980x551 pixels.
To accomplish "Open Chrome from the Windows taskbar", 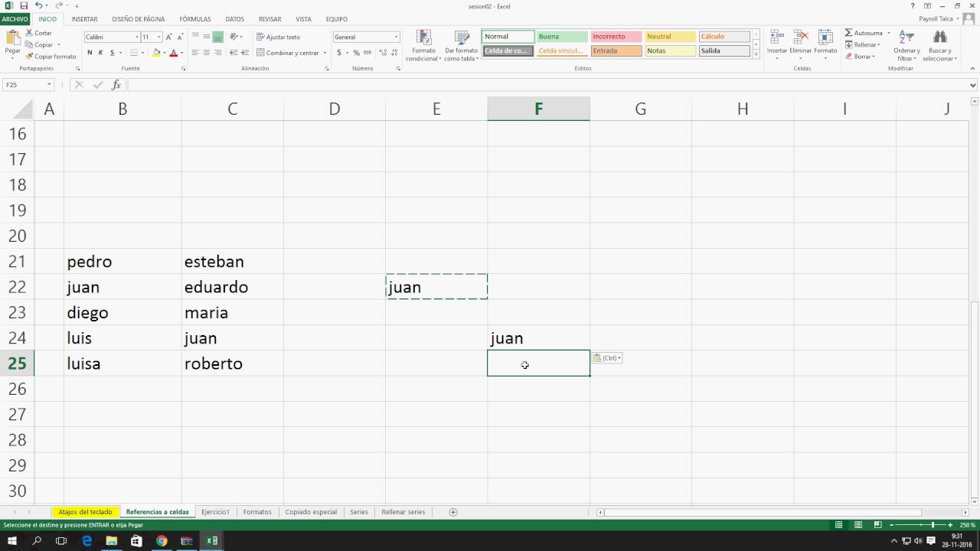I will click(x=162, y=541).
